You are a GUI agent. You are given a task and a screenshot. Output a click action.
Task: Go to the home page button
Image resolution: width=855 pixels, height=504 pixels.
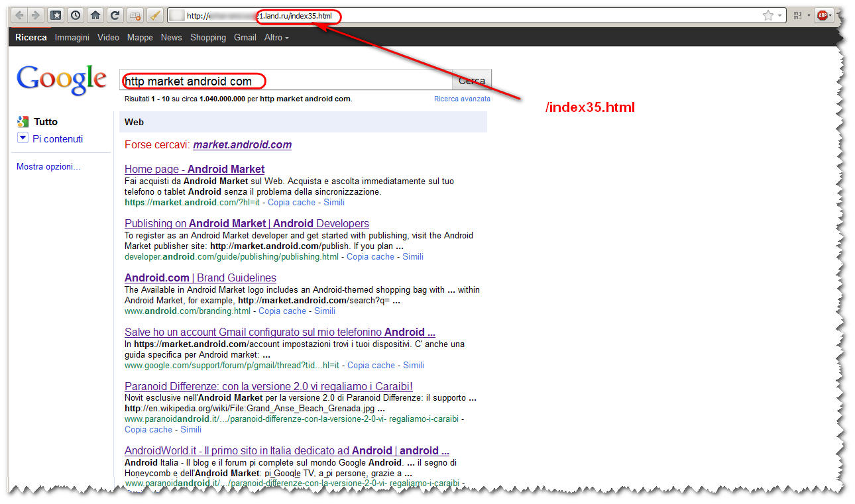pyautogui.click(x=95, y=15)
